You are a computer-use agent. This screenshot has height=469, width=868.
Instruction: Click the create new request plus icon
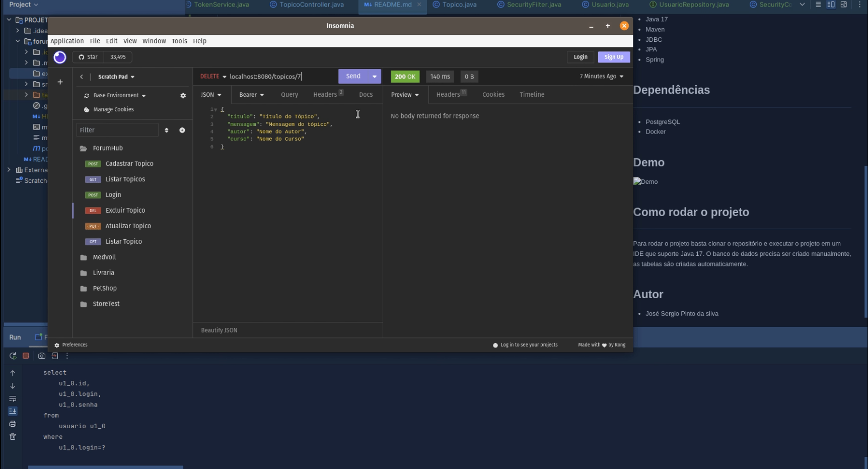click(x=182, y=130)
